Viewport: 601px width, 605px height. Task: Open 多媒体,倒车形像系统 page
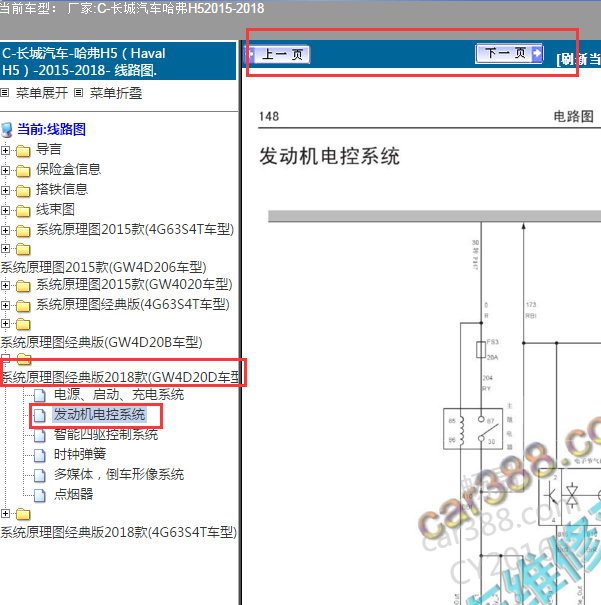[x=119, y=475]
